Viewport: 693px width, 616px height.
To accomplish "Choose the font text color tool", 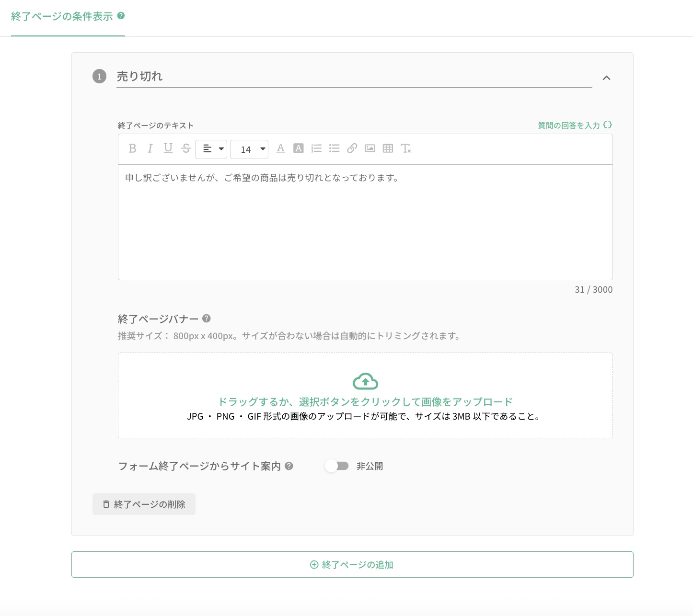I will pos(281,148).
